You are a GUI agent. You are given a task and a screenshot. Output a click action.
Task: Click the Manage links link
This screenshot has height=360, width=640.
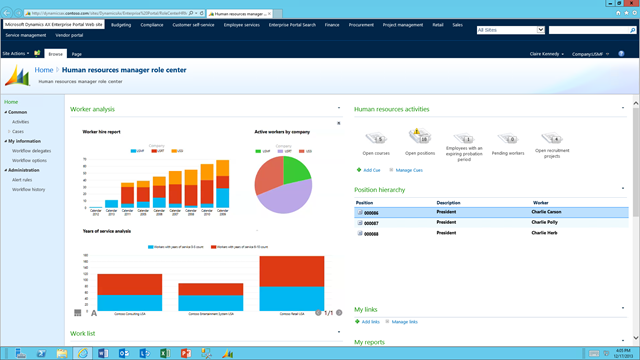404,322
